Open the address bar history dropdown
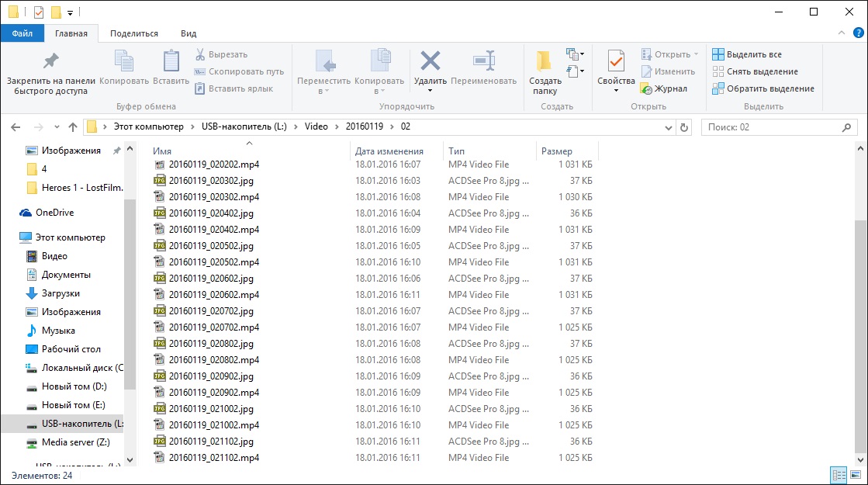 667,127
